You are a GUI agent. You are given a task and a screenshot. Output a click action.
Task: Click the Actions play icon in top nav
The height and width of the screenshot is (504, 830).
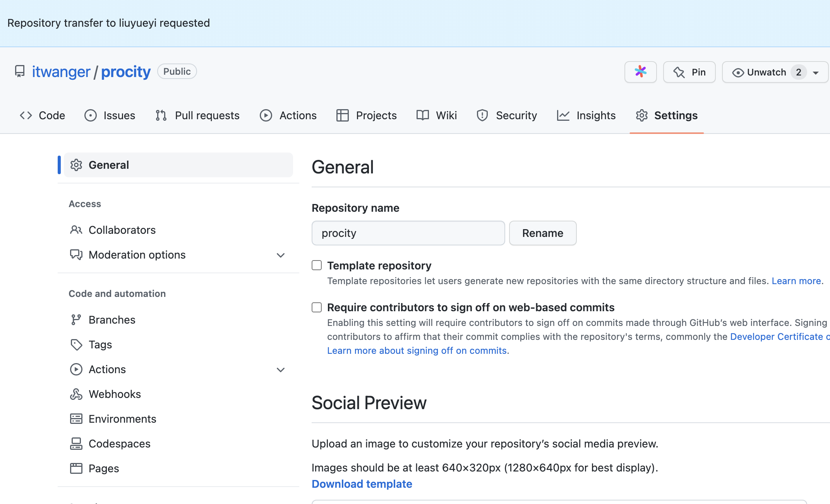[x=266, y=115]
